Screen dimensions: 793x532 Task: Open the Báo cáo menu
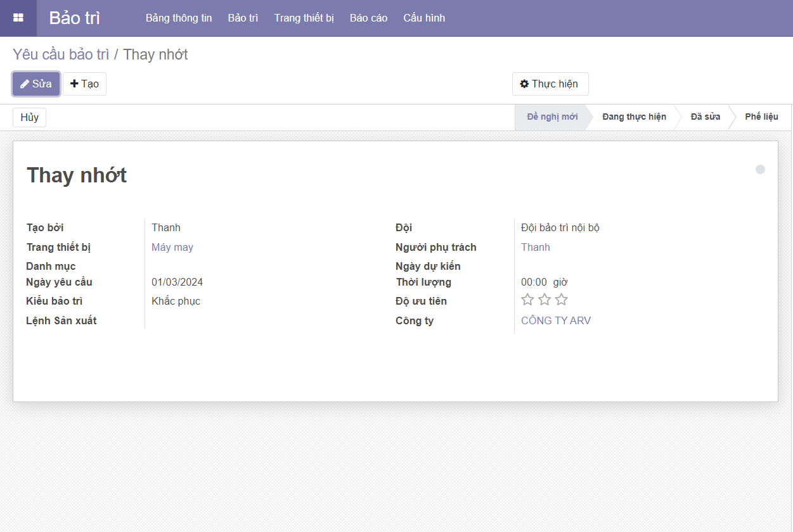(368, 18)
